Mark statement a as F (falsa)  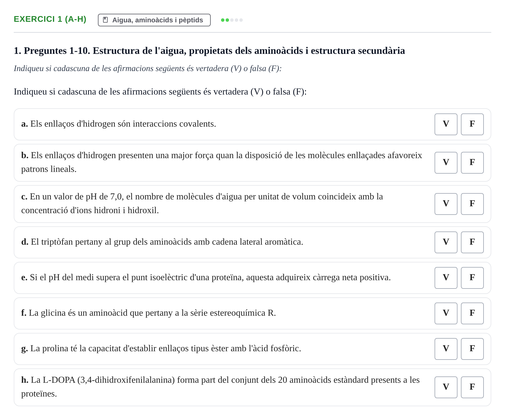[x=472, y=124]
